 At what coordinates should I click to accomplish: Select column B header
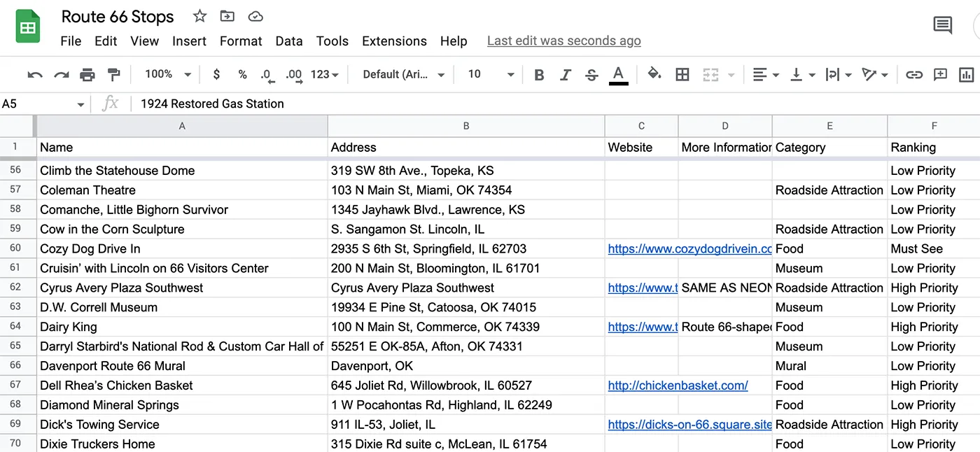[x=466, y=127]
